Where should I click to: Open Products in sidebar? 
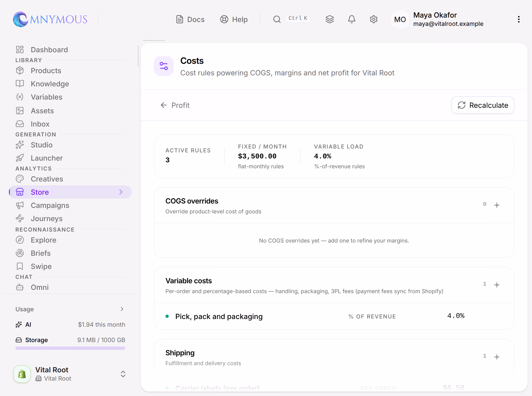(70, 70)
